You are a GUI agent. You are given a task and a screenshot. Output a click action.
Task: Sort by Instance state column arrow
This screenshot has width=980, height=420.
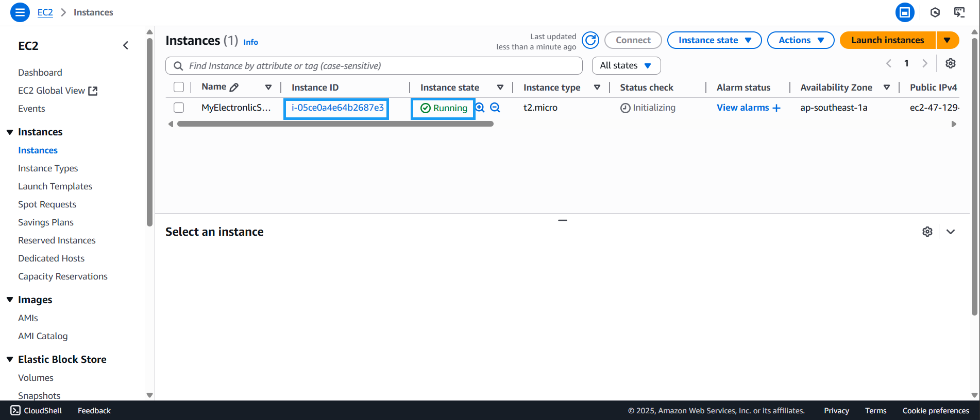(500, 87)
